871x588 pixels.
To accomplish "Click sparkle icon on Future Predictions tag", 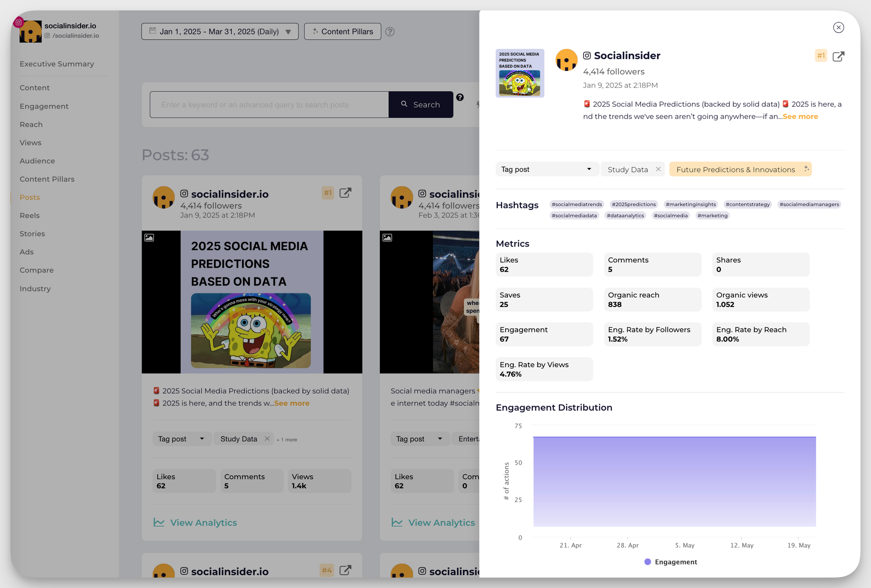I will [806, 169].
